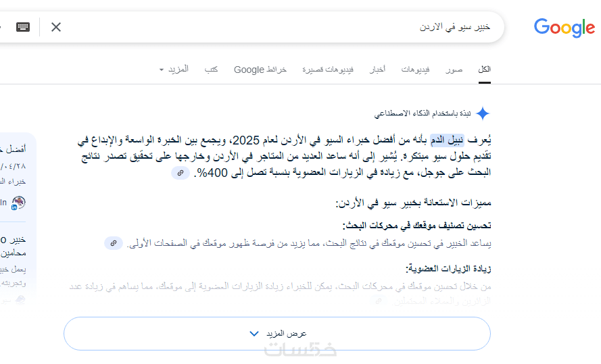
Task: Click the highlighted name نبيل الدم
Action: pyautogui.click(x=447, y=140)
